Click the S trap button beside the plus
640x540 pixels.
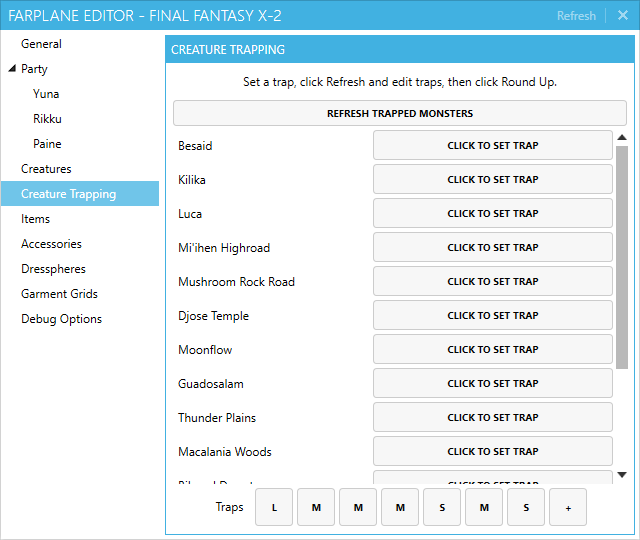526,507
